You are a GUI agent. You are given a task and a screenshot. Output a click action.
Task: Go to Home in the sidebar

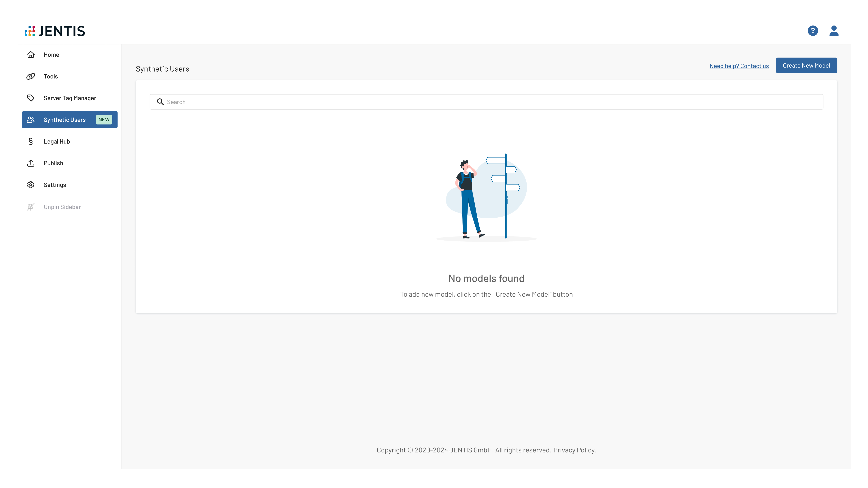(x=70, y=55)
